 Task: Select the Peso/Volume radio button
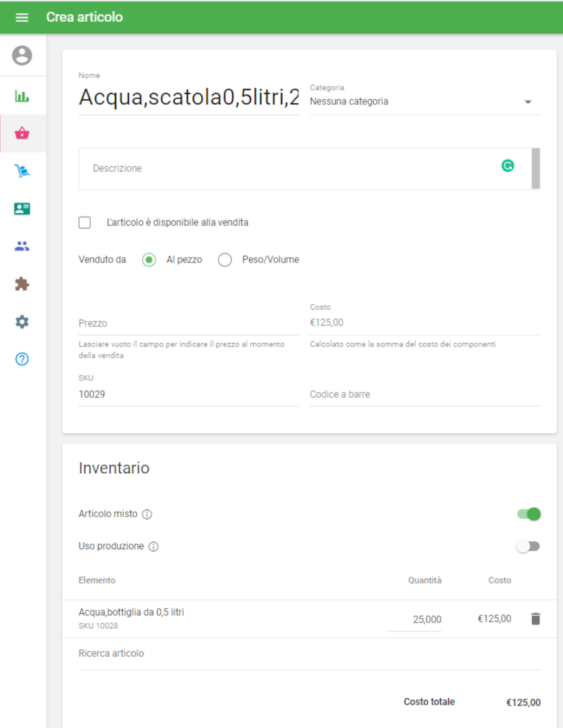click(x=224, y=259)
